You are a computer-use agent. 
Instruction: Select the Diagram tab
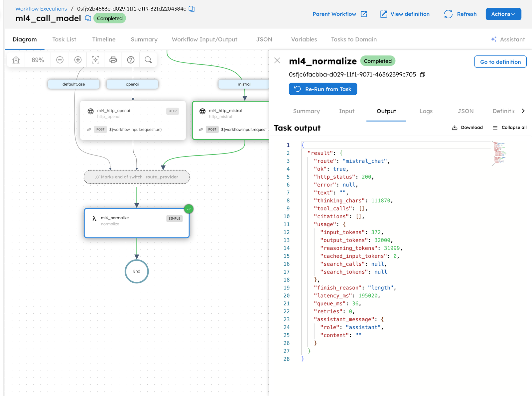[25, 39]
